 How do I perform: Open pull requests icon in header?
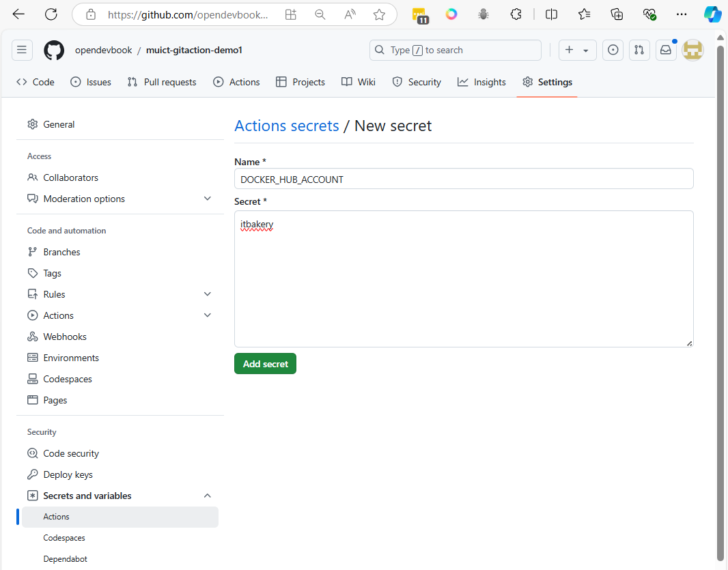pos(639,50)
